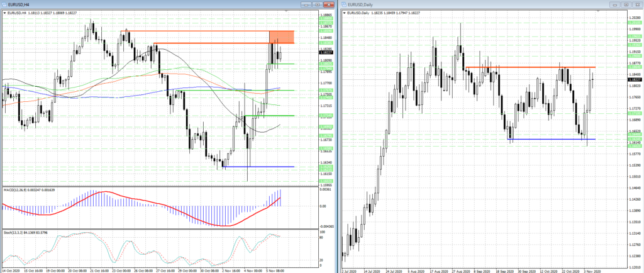Click price 1.18865 on H4 price scale
This screenshot has width=644, height=273.
[326, 14]
